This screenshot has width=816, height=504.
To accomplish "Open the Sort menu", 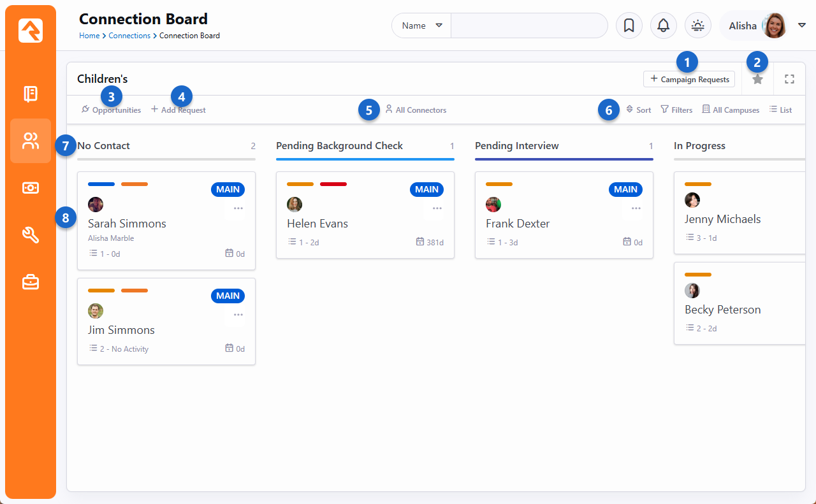I will click(638, 110).
